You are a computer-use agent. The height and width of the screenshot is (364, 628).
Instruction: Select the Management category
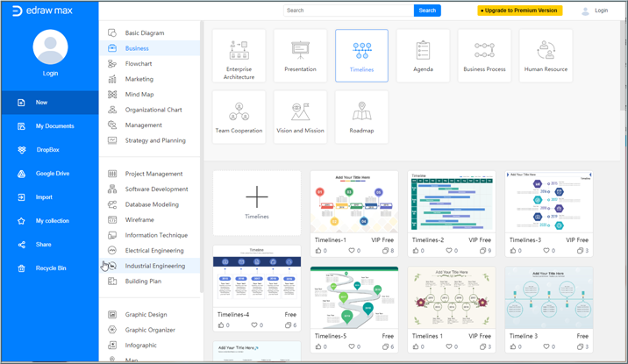click(149, 125)
